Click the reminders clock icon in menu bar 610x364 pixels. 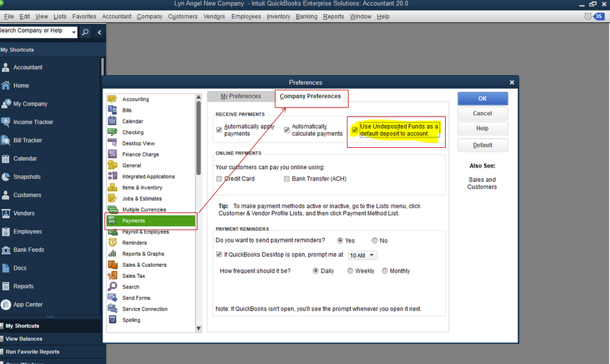[x=588, y=16]
